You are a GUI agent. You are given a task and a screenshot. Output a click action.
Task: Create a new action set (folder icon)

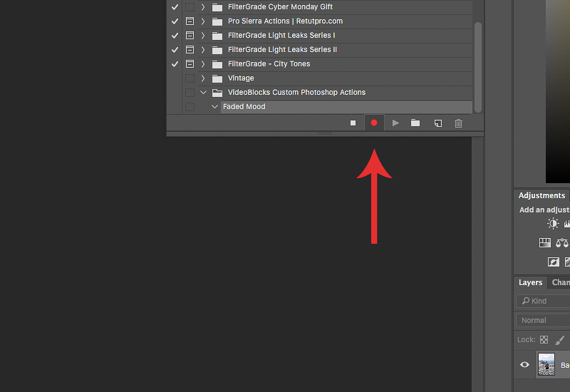pos(415,123)
